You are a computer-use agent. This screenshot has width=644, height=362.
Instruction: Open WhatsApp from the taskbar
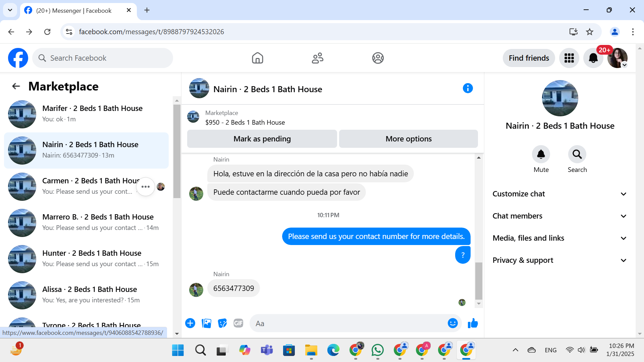pyautogui.click(x=378, y=350)
